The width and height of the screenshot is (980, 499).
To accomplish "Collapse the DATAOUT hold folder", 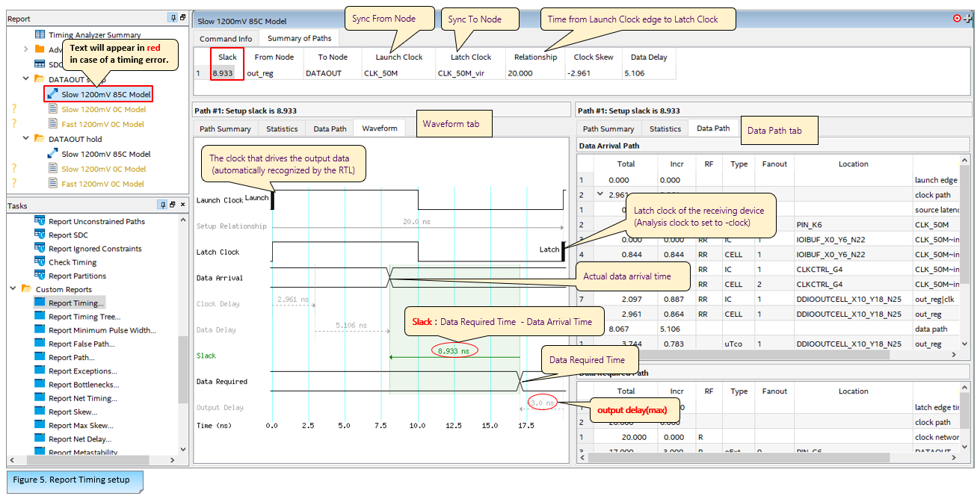I will point(26,139).
